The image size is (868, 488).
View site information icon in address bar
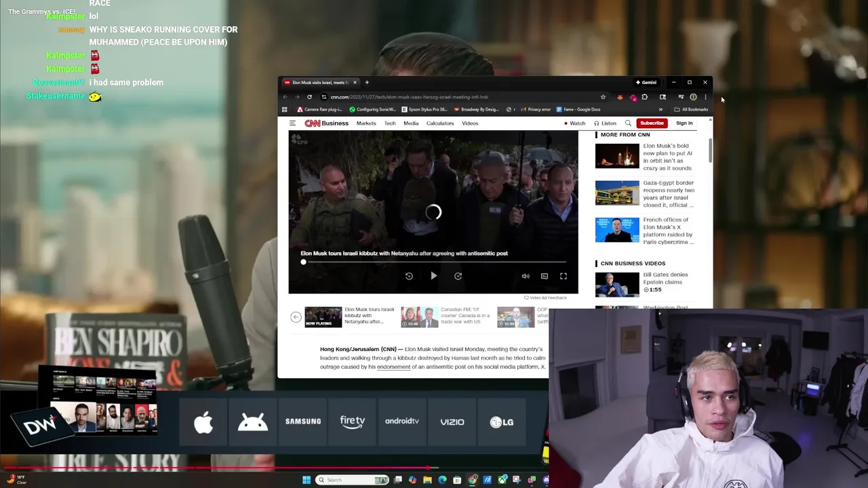[x=323, y=97]
